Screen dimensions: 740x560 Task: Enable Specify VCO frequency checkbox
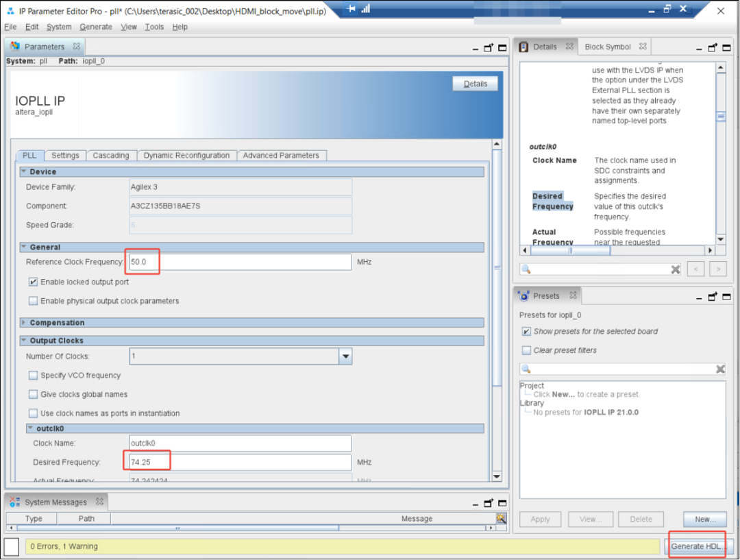click(33, 376)
